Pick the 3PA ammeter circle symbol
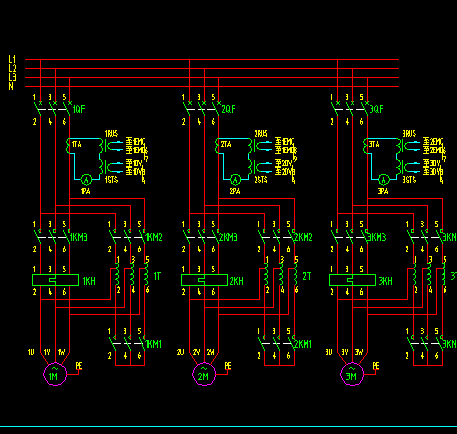This screenshot has height=434, width=457. pyautogui.click(x=383, y=180)
